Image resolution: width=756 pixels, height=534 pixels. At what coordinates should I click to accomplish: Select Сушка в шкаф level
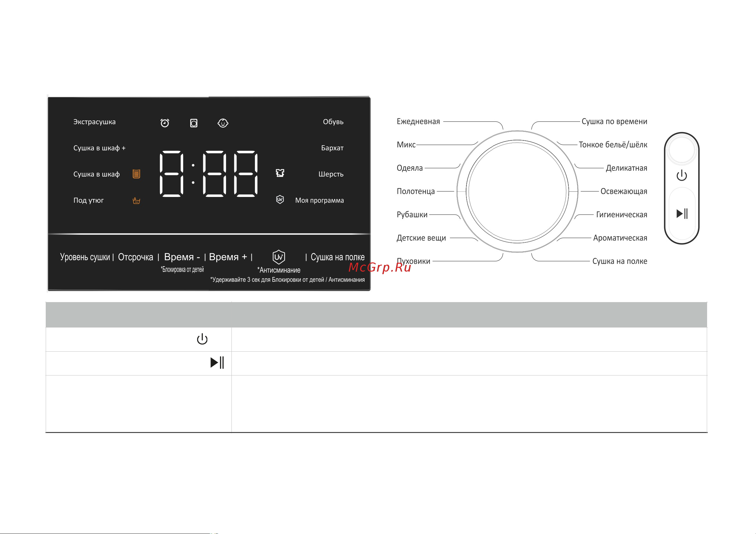tap(97, 174)
